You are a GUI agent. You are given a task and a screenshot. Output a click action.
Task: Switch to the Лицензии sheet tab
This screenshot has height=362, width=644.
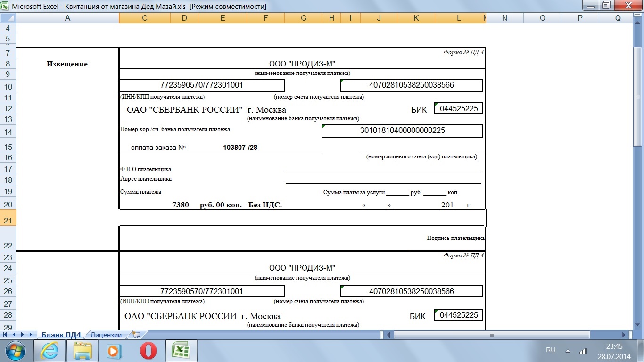(106, 335)
